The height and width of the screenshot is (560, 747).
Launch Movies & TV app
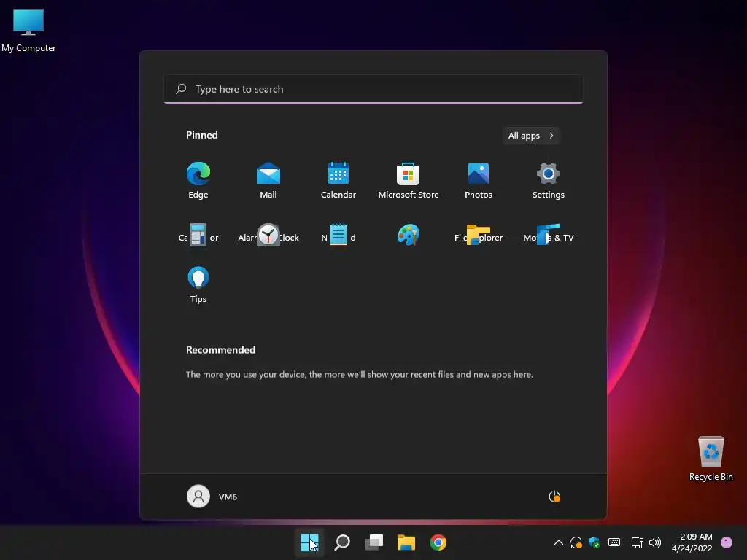(549, 235)
